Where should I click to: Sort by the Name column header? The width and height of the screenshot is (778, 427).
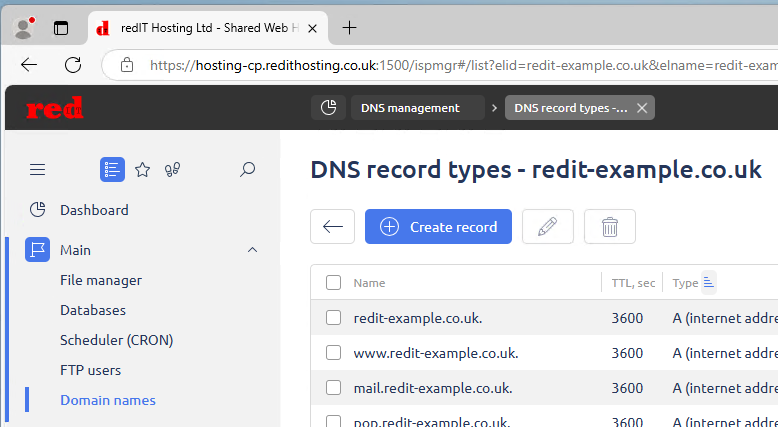[x=369, y=283]
